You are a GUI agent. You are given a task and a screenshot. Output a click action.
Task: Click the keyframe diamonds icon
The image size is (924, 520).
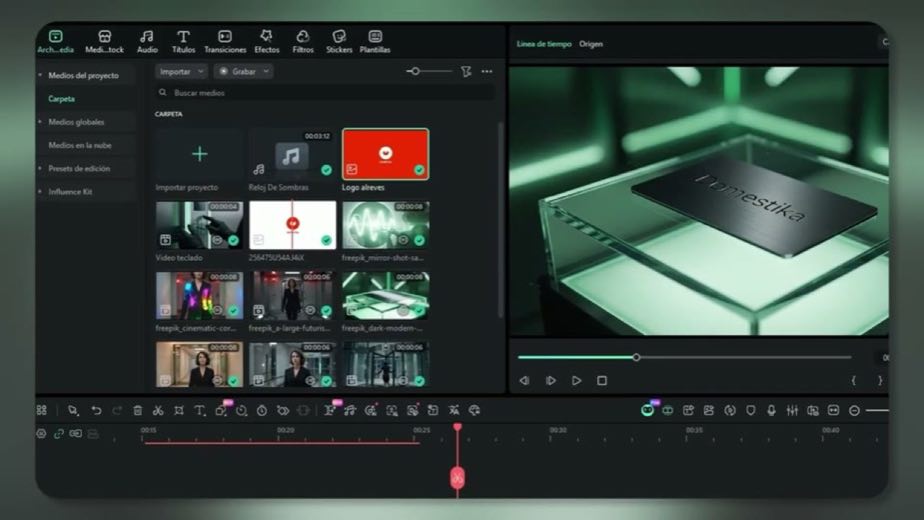pos(283,410)
